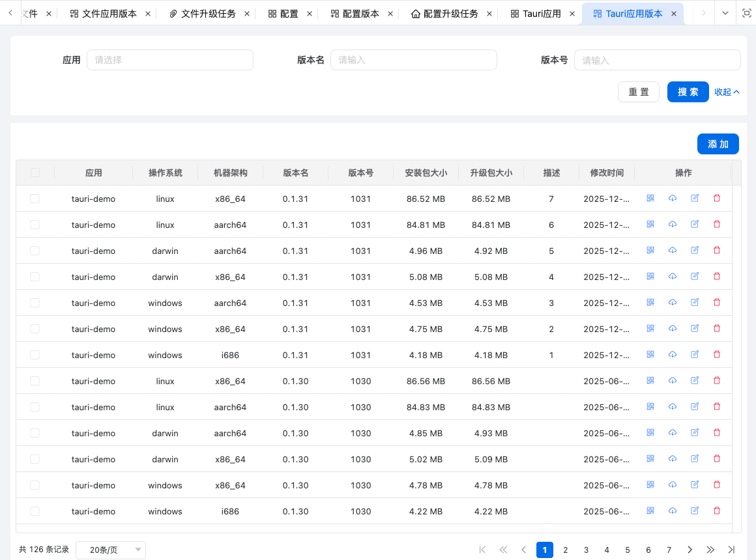Switch to the Tauri应用 tab

[x=541, y=14]
